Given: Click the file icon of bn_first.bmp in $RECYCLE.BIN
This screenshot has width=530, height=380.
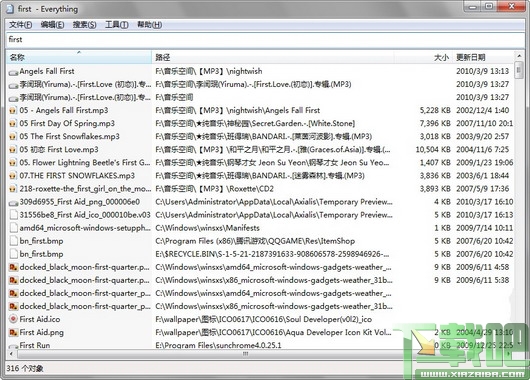Looking at the screenshot, I should click(x=14, y=254).
